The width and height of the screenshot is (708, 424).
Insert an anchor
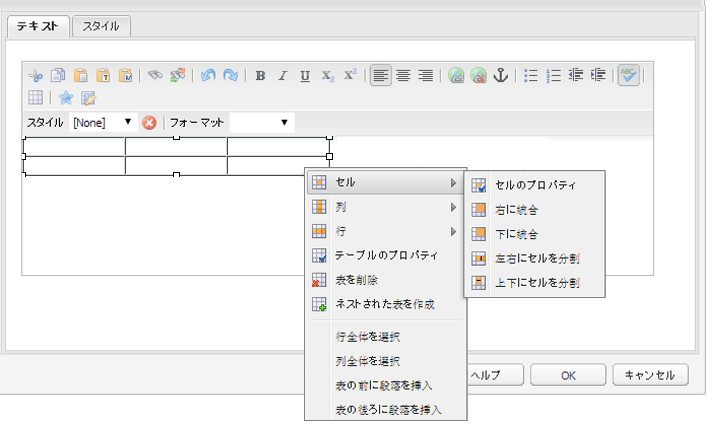pos(500,75)
